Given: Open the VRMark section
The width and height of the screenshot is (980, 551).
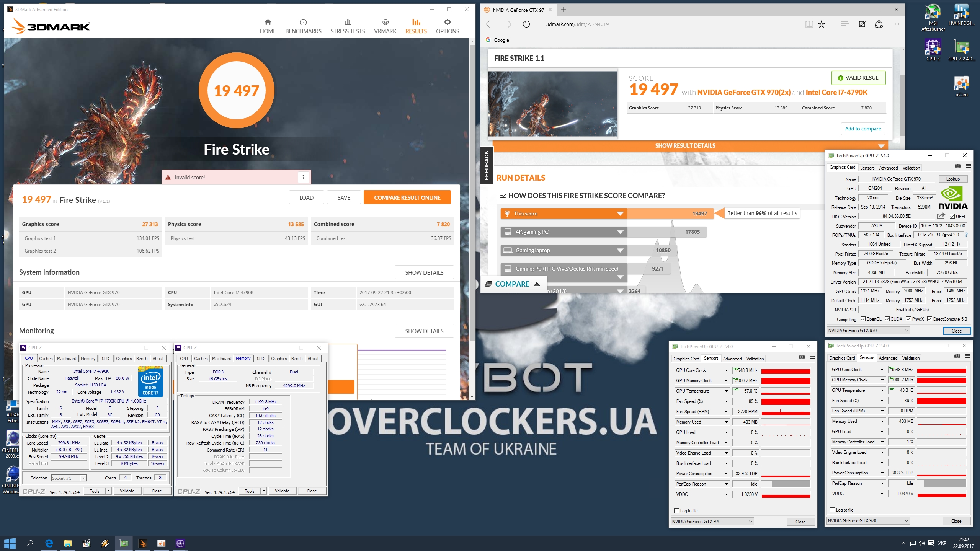Looking at the screenshot, I should coord(385,26).
